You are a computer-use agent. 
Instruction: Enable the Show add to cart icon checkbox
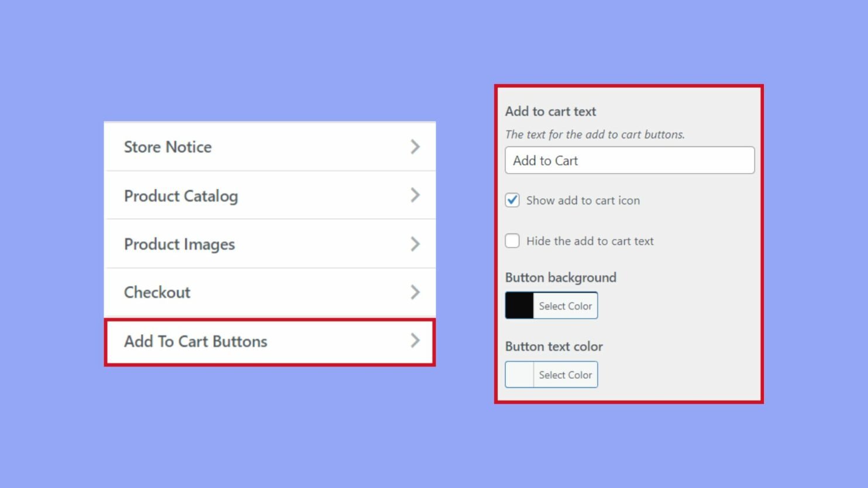coord(512,200)
